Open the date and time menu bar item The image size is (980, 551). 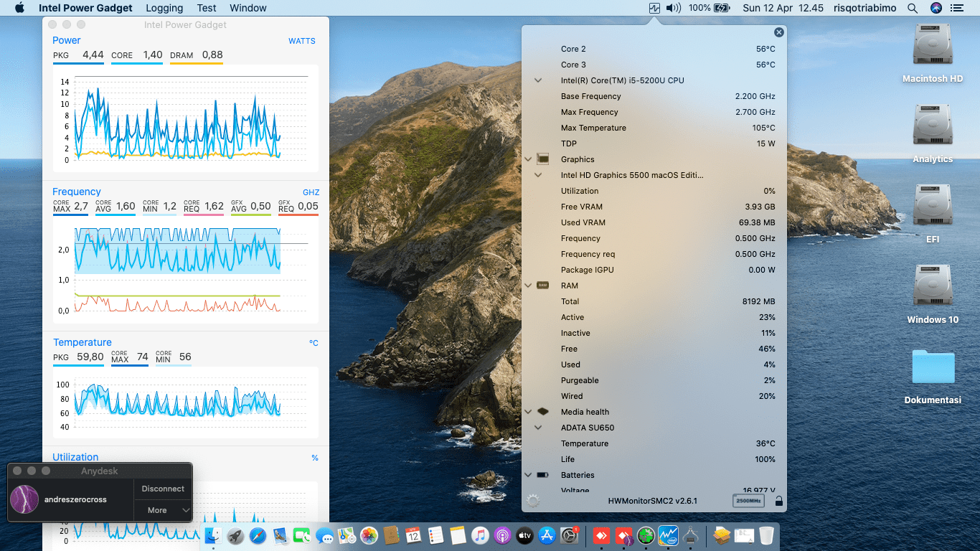783,8
